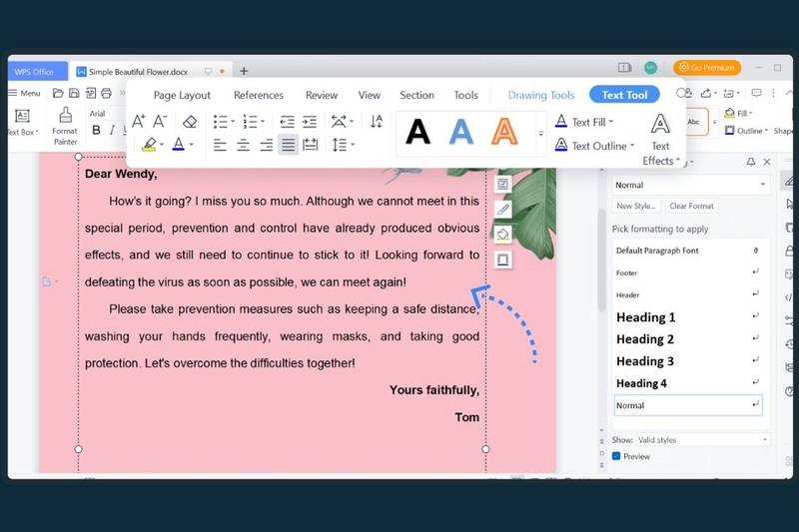Open the Tools tab
The width and height of the screenshot is (799, 532).
click(x=465, y=95)
